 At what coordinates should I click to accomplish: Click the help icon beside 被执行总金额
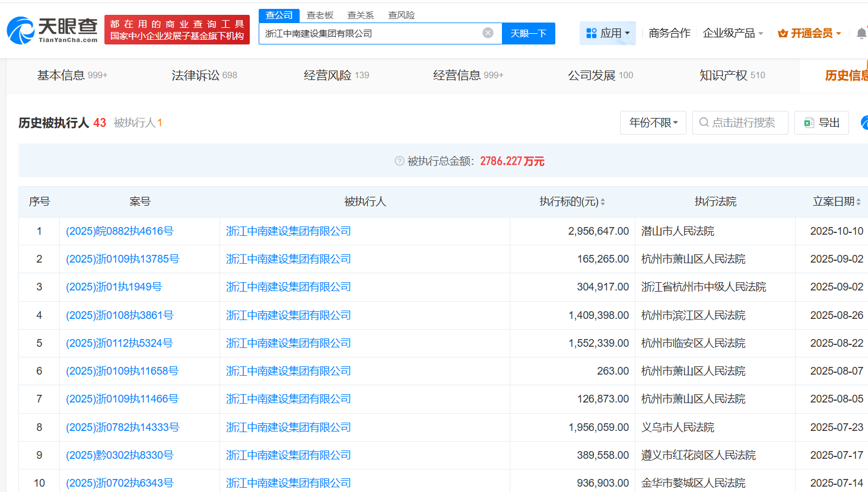tap(399, 161)
